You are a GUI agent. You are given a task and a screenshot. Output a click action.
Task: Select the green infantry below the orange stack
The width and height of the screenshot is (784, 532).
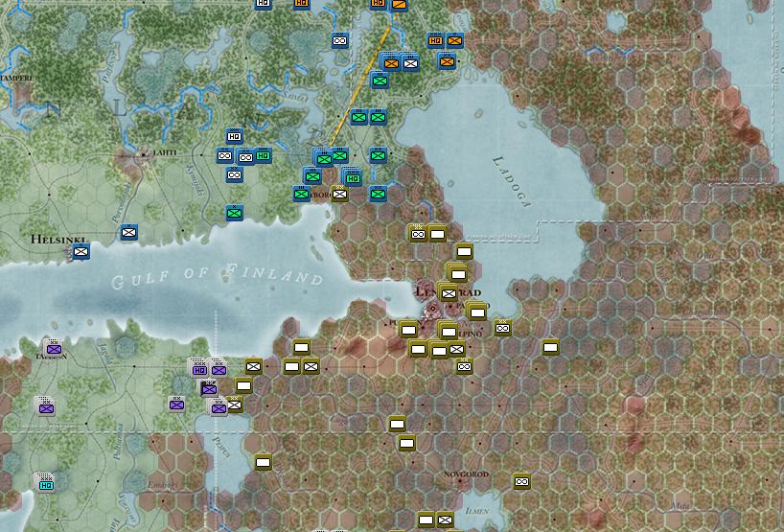point(380,80)
